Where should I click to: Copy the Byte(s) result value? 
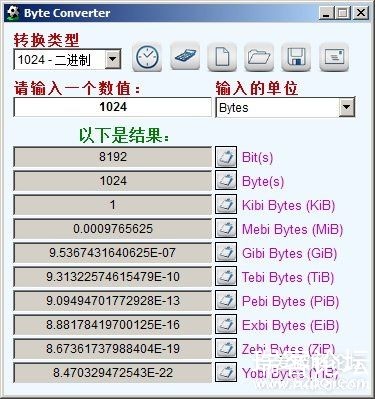[x=226, y=181]
